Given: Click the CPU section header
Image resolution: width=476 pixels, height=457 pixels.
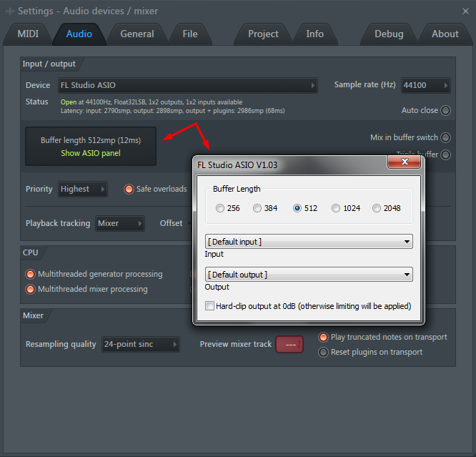Looking at the screenshot, I should coord(30,252).
